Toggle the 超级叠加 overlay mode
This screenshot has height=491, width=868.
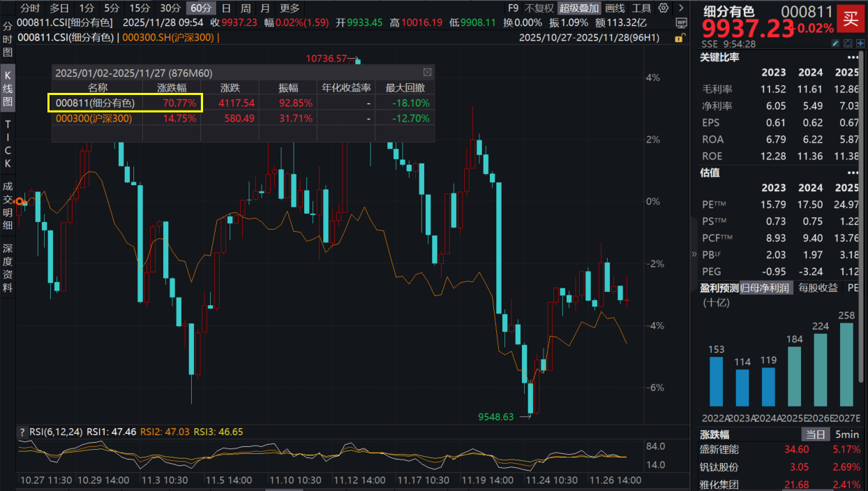click(x=579, y=8)
